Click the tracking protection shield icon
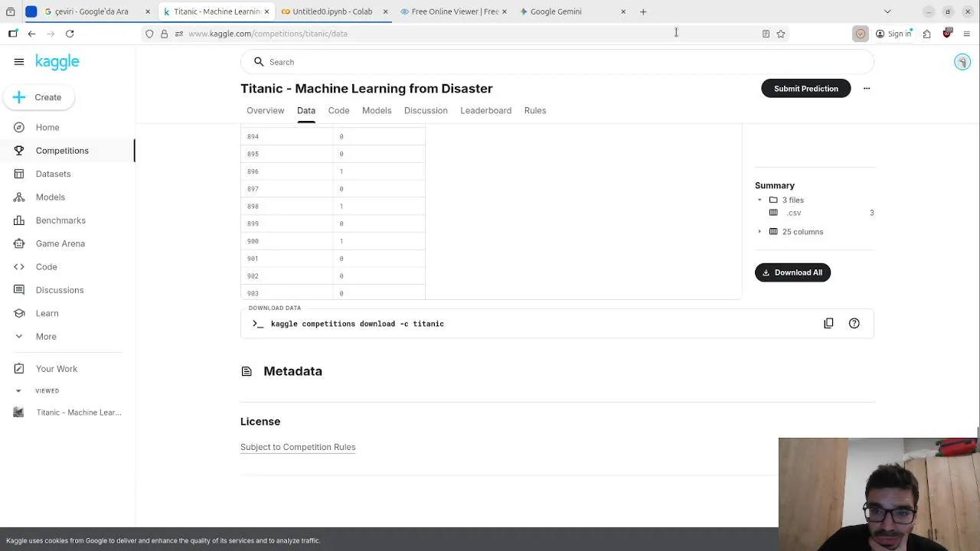The width and height of the screenshot is (980, 551). [149, 34]
